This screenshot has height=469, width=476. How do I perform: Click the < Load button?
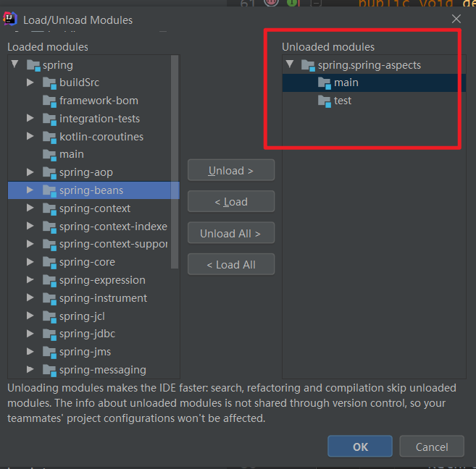(x=231, y=202)
